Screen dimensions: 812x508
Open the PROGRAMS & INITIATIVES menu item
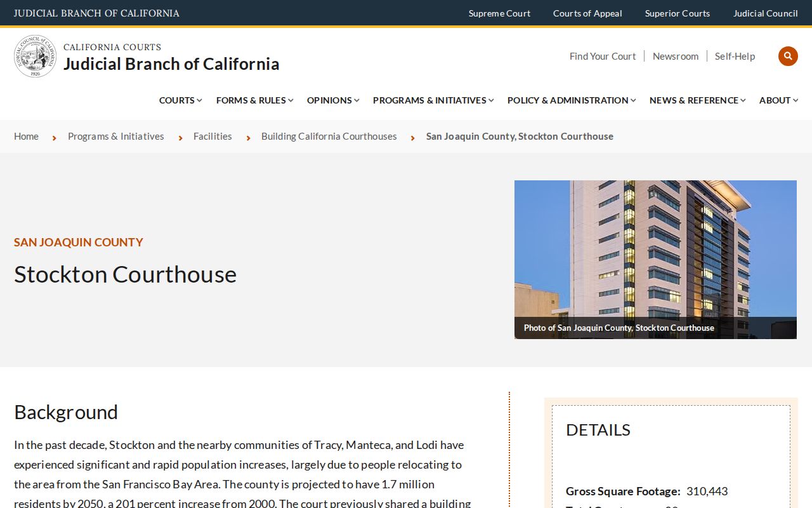tap(429, 100)
